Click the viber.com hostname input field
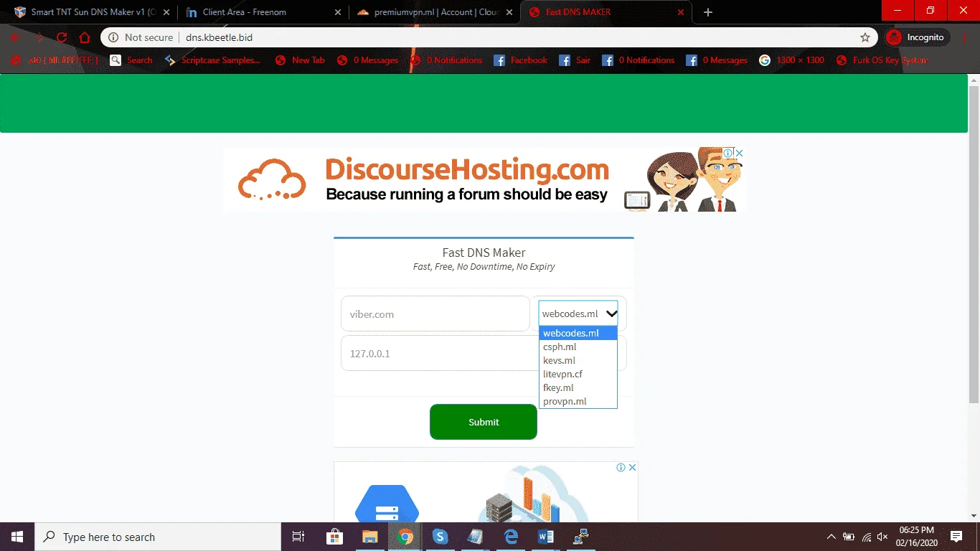Image resolution: width=980 pixels, height=551 pixels. [435, 314]
